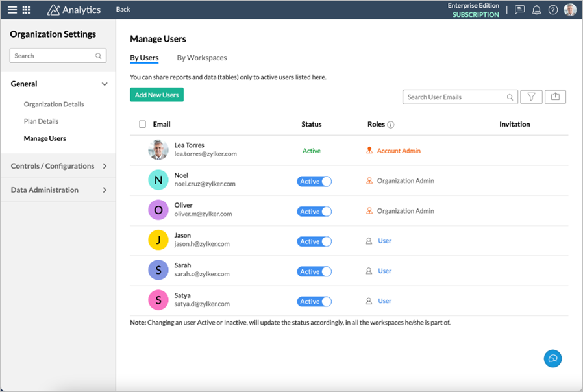This screenshot has width=583, height=392.
Task: Open the apps grid launcher icon
Action: pos(27,10)
